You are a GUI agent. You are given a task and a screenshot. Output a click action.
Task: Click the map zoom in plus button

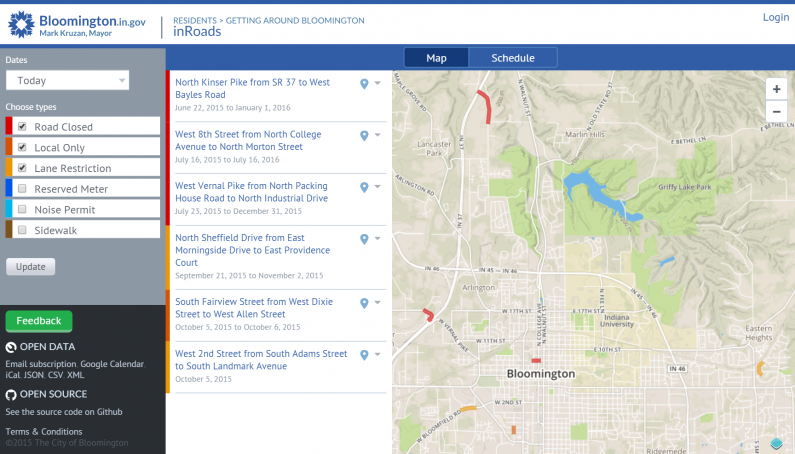[x=775, y=88]
